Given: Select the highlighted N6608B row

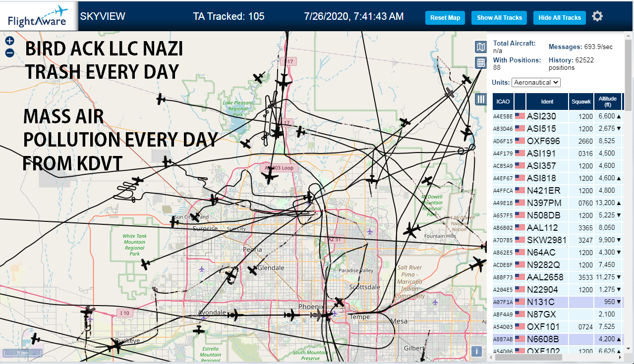Looking at the screenshot, I should click(x=557, y=339).
